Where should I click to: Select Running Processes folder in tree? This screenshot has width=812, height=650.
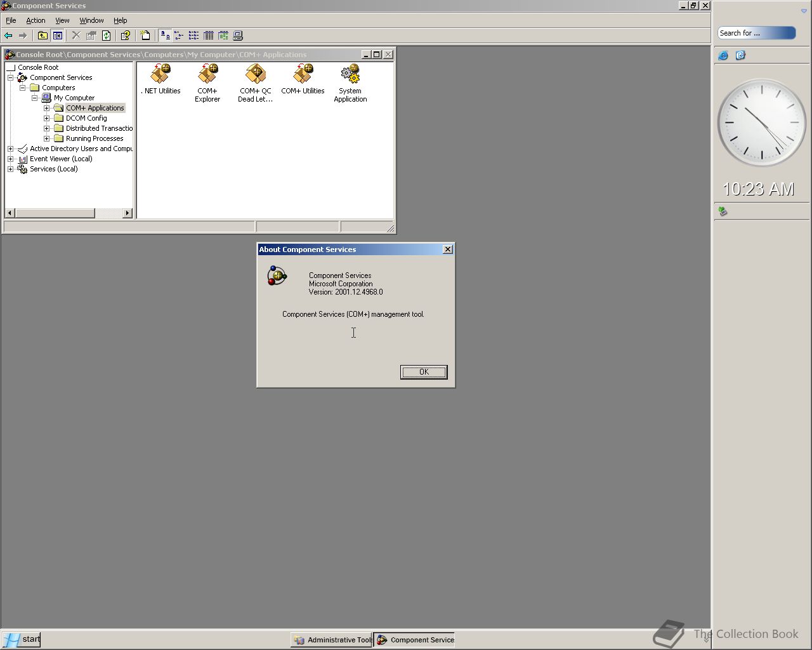coord(95,138)
